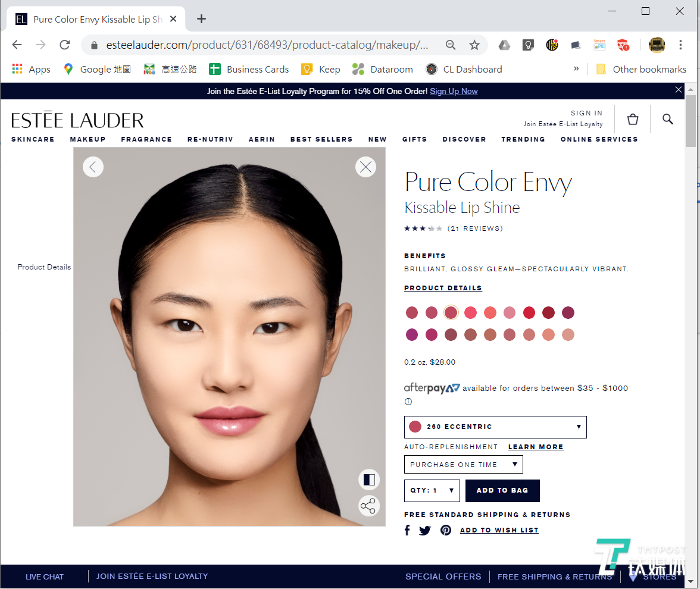Dismiss the loyalty promo banner
This screenshot has width=700, height=589.
(x=679, y=90)
